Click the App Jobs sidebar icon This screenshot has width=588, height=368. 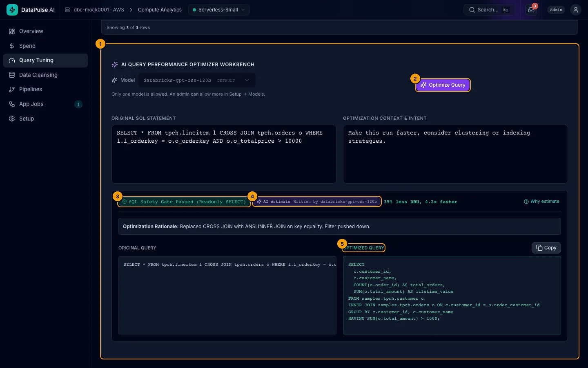pos(12,104)
